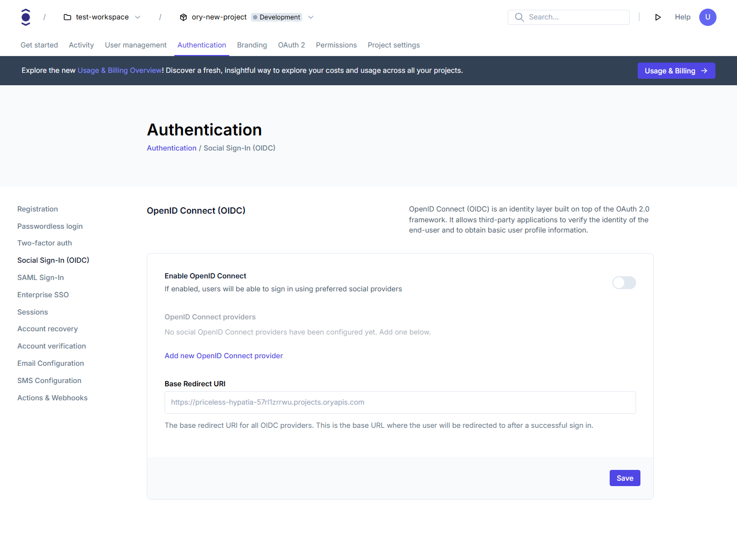The height and width of the screenshot is (560, 737).
Task: Click Add new OpenID Connect provider
Action: pos(223,356)
